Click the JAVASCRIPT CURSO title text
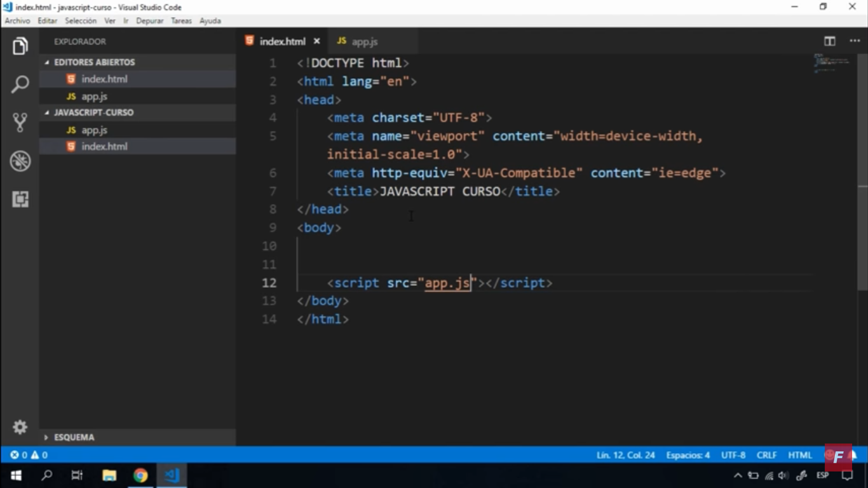This screenshot has width=868, height=488. (440, 191)
